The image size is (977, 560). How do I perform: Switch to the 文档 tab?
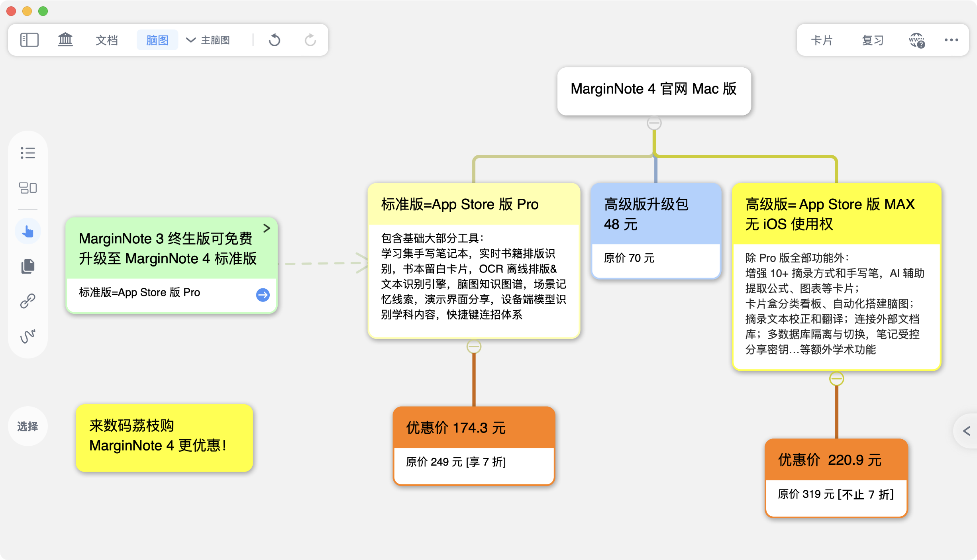pyautogui.click(x=107, y=40)
